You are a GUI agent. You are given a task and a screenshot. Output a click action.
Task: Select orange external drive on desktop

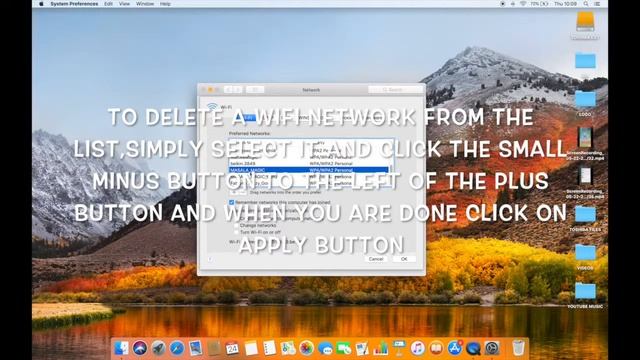click(x=585, y=22)
